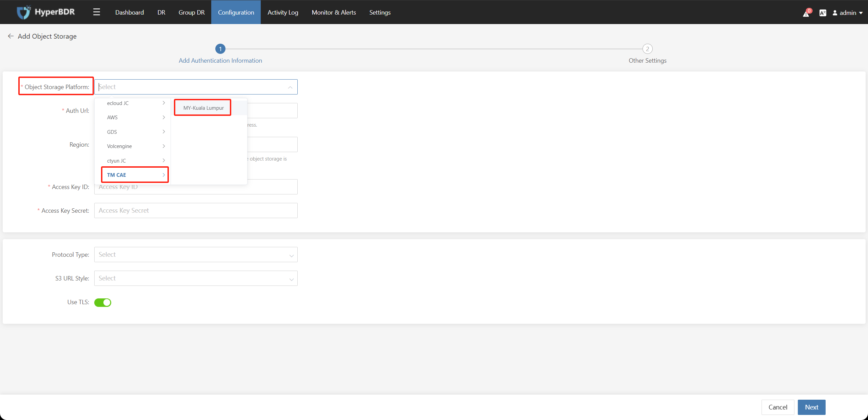Open the Activity Log tab
The width and height of the screenshot is (868, 420).
tap(283, 12)
